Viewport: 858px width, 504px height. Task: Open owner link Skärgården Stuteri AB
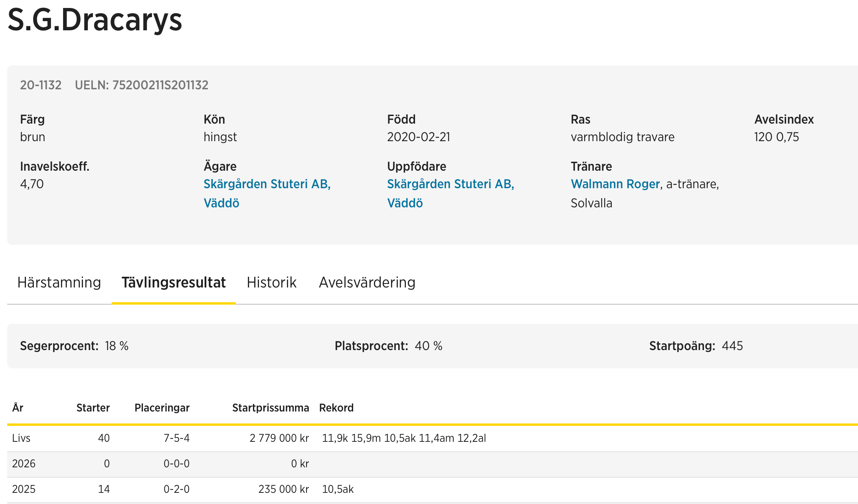pos(267,184)
